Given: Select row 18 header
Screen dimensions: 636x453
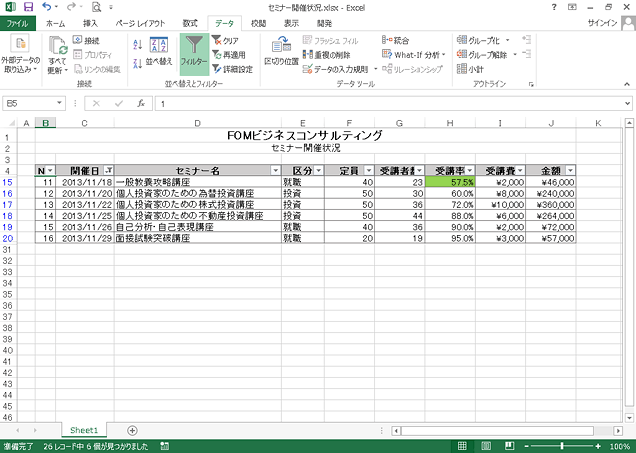Looking at the screenshot, I should [x=8, y=216].
